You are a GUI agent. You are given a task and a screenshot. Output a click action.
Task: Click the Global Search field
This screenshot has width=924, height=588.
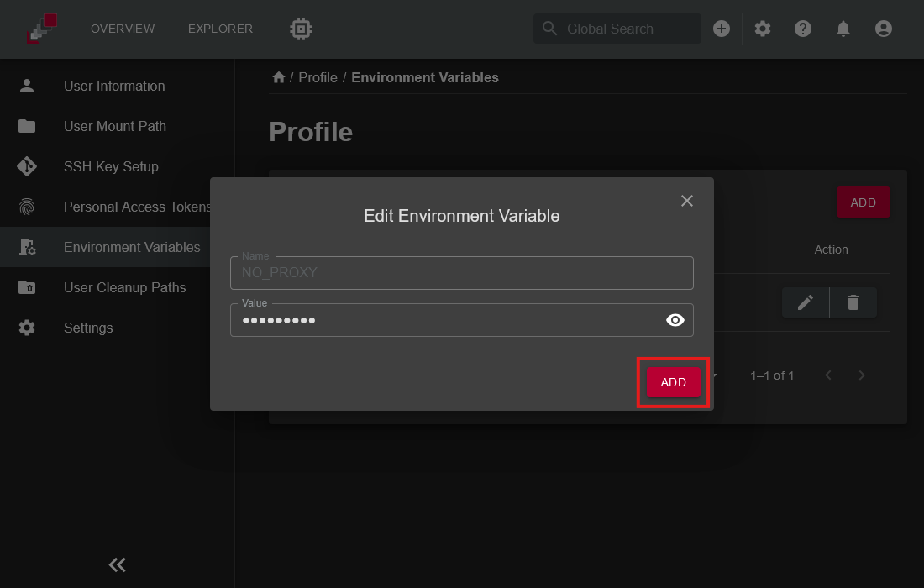coord(617,29)
